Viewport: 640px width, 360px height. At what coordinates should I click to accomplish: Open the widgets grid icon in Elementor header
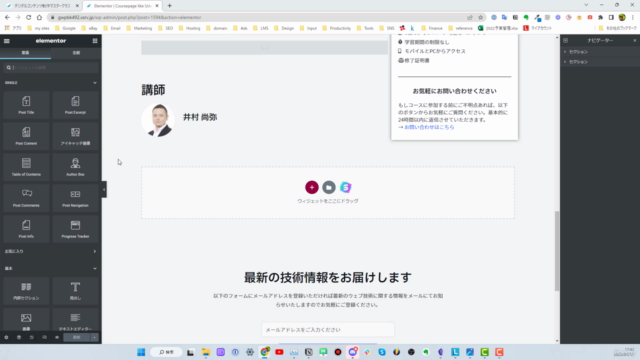(x=95, y=41)
